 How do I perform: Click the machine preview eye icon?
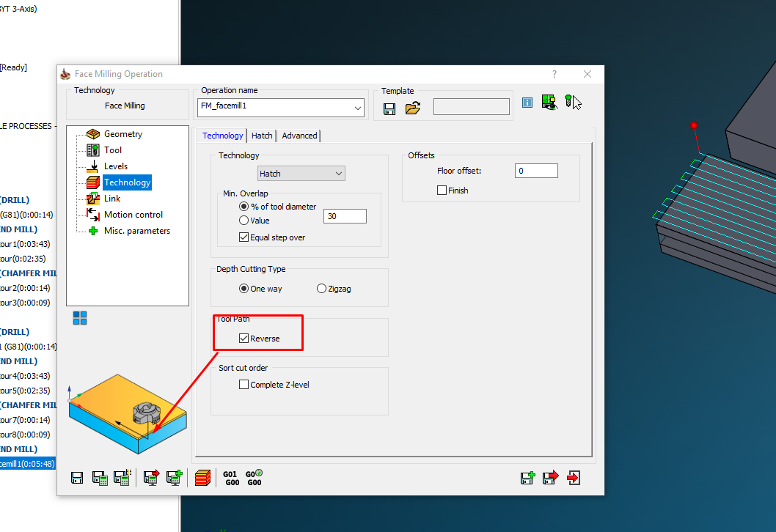(x=549, y=103)
